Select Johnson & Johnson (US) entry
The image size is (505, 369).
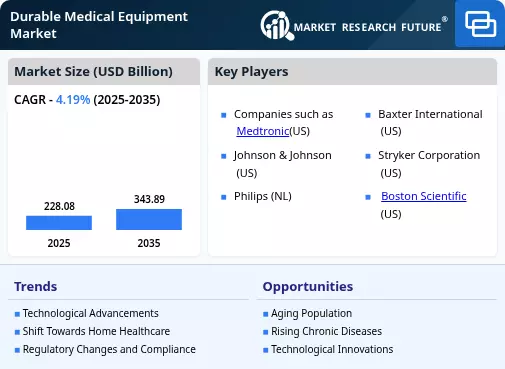coord(283,164)
